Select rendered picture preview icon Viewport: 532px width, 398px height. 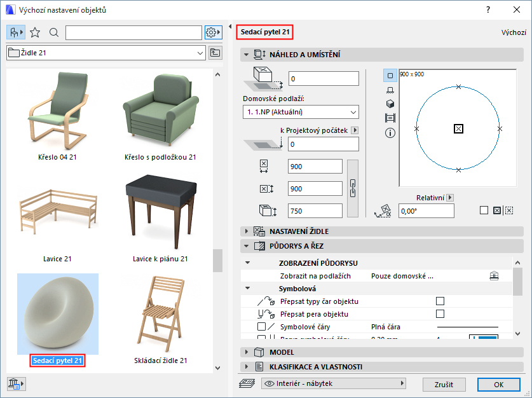pos(390,118)
